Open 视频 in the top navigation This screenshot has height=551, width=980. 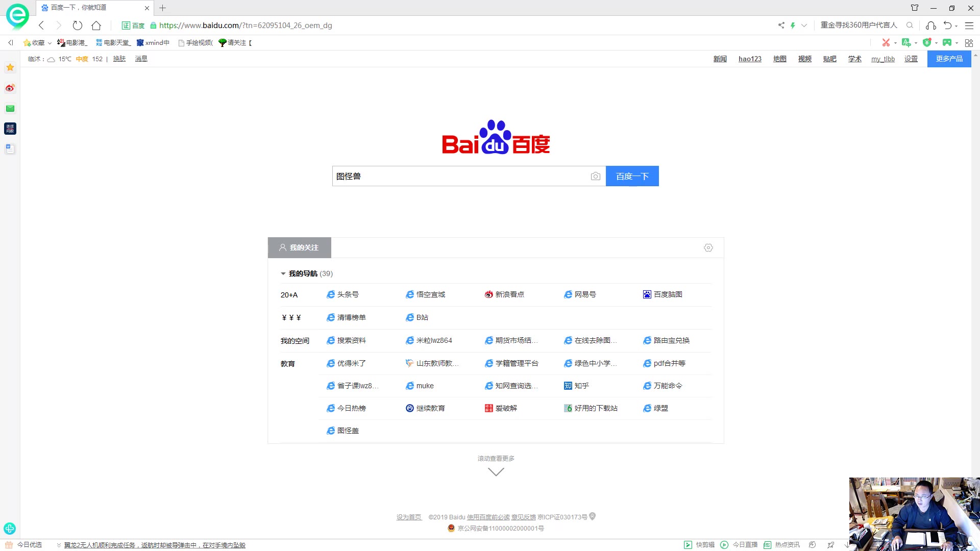pos(805,59)
